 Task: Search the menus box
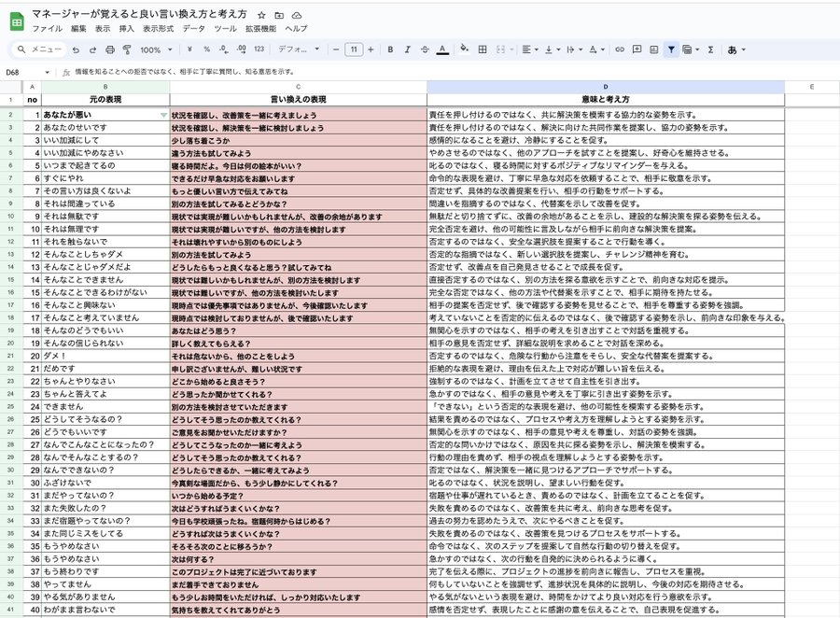point(39,49)
